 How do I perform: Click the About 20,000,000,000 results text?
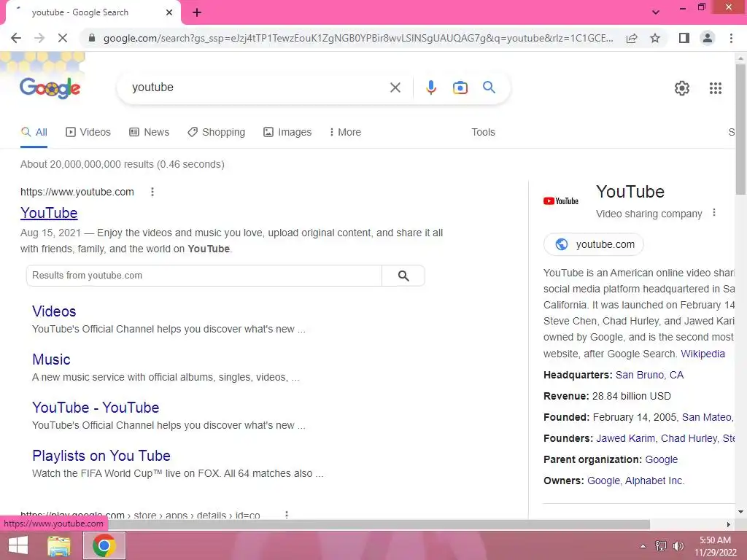point(123,164)
